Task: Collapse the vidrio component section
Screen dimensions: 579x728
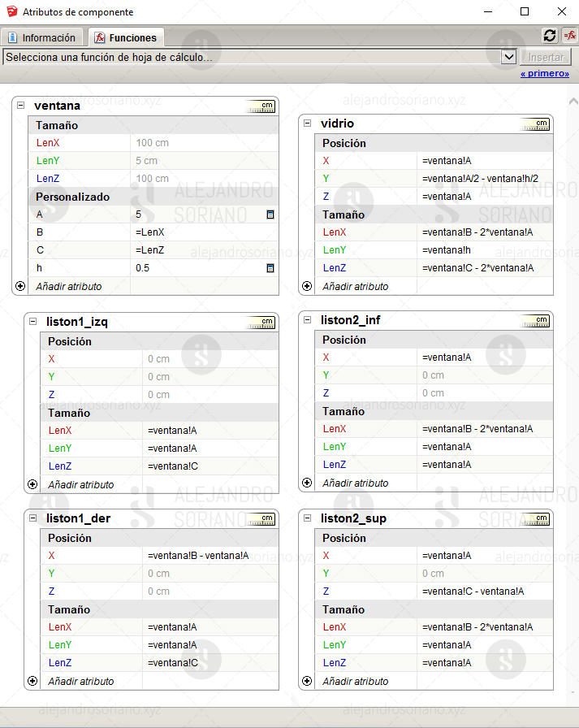Action: (x=307, y=123)
